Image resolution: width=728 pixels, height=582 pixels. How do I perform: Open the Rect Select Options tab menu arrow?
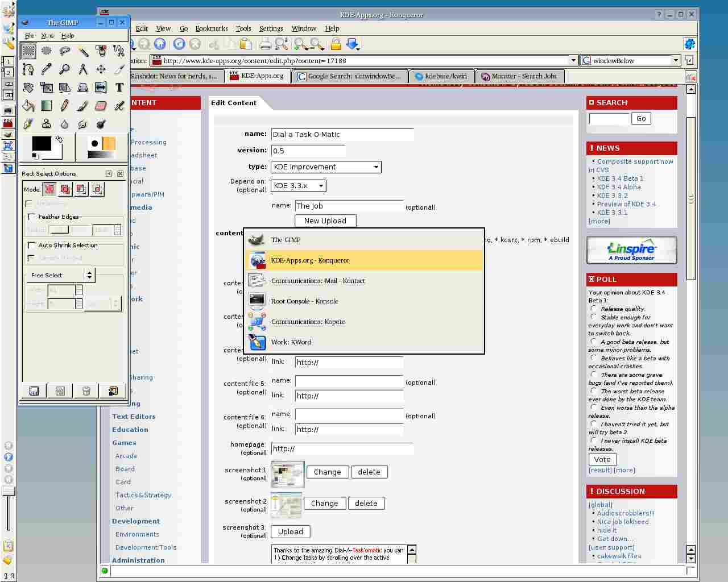[x=109, y=173]
